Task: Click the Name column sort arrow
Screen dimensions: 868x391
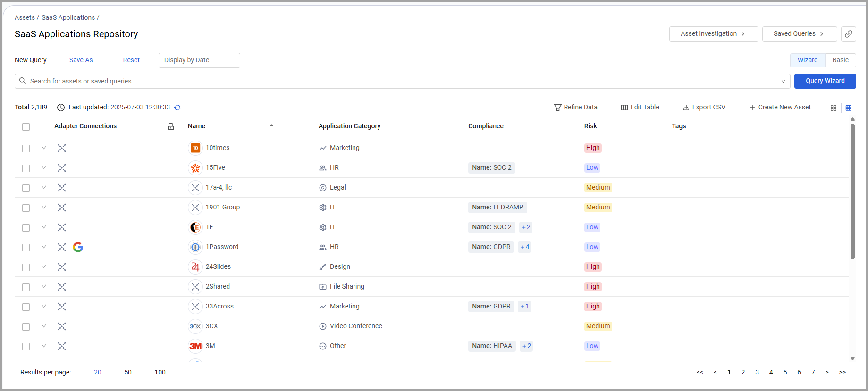Action: (x=271, y=125)
